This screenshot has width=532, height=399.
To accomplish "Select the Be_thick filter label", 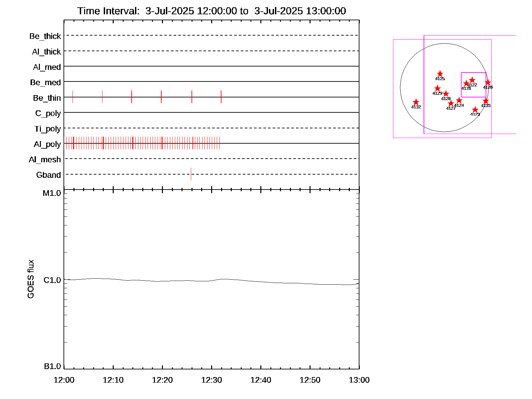I will tap(45, 36).
